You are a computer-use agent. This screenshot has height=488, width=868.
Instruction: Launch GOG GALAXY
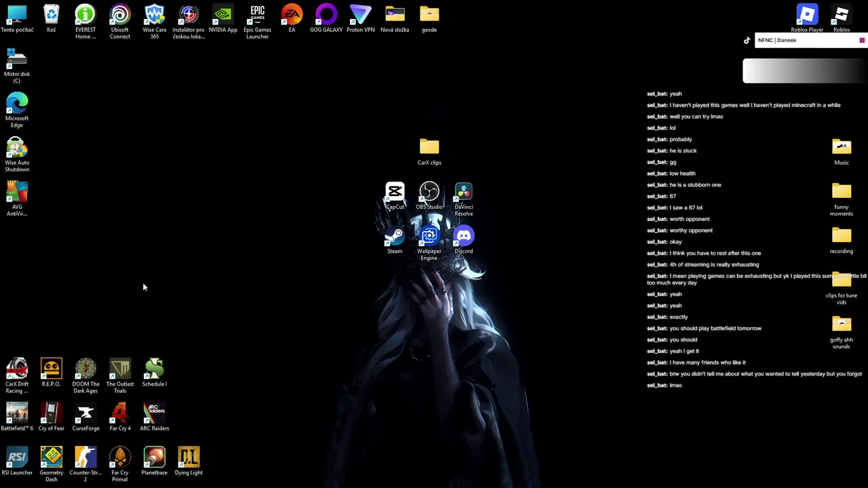(326, 19)
